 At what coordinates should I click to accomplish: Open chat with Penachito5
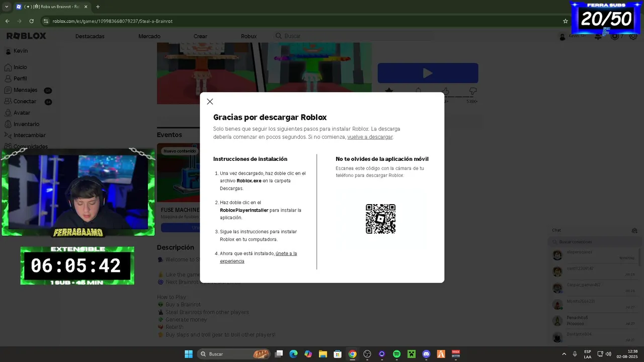click(x=594, y=321)
